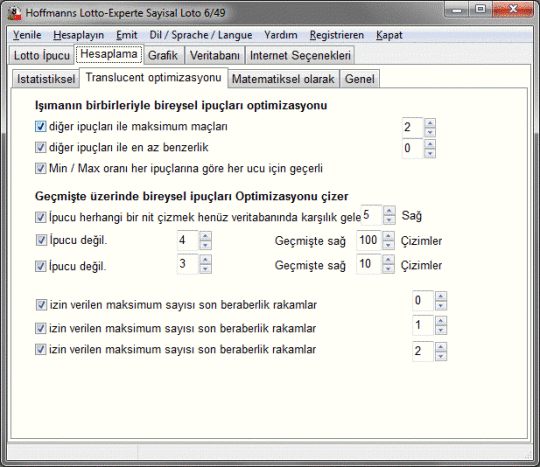Click the maksimum maçları number field showing 2
The image size is (540, 467).
pos(413,127)
